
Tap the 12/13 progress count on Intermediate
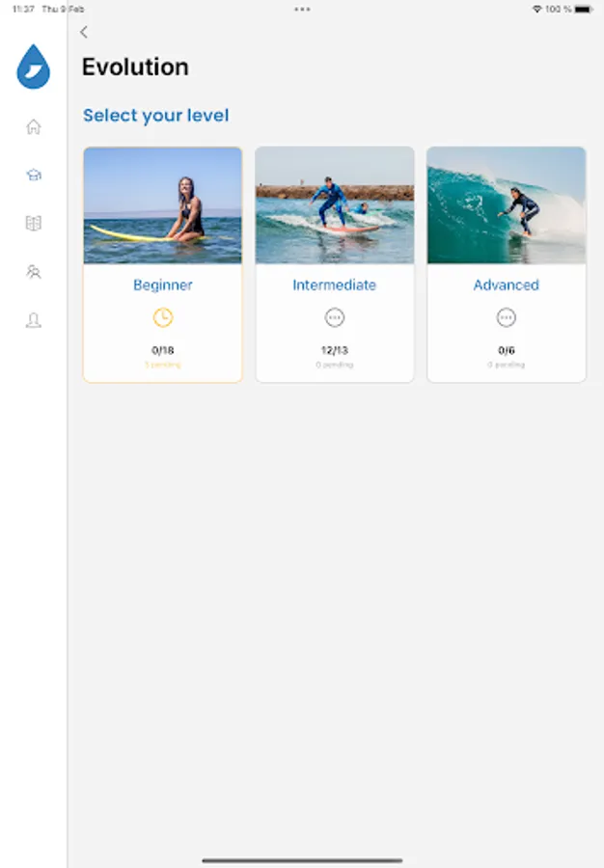pos(335,350)
